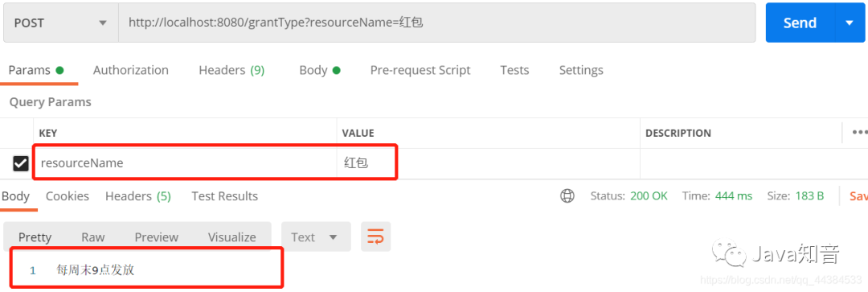Click the Send button
Viewport: 868px width, 292px height.
click(800, 23)
